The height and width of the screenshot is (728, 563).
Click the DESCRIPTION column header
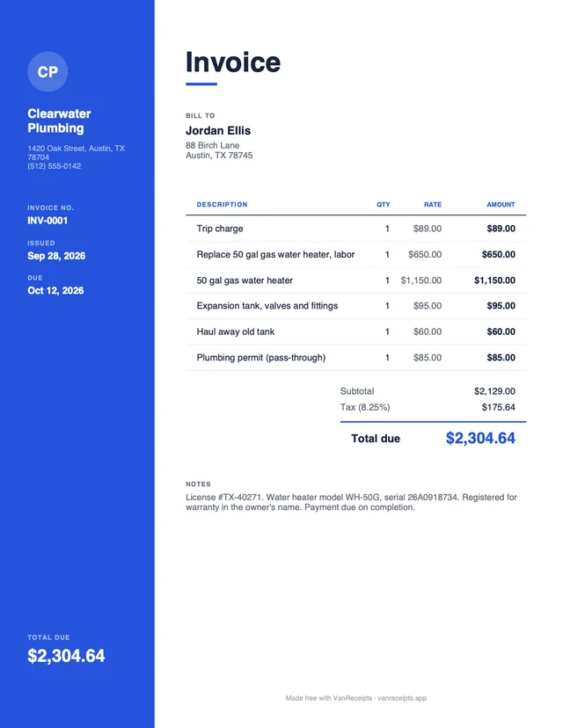pyautogui.click(x=222, y=204)
